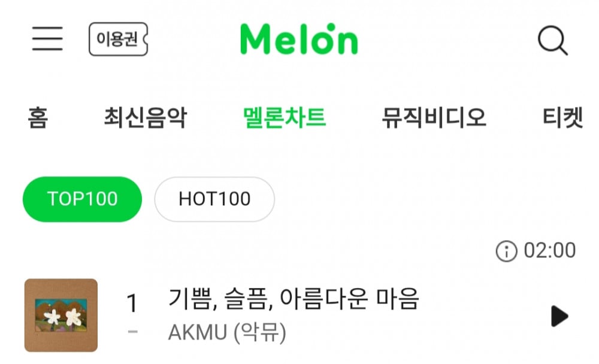Click the rank number 1
The image size is (599, 364).
[132, 304]
